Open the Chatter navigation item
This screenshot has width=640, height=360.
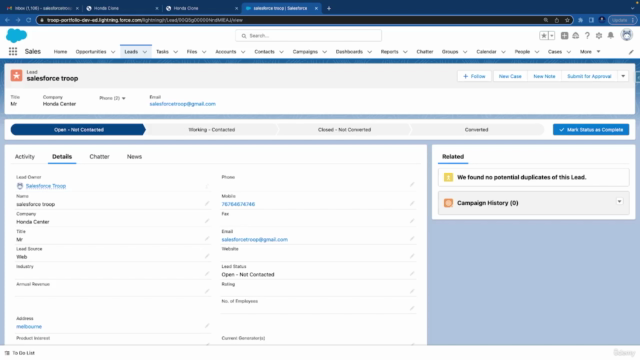click(424, 52)
